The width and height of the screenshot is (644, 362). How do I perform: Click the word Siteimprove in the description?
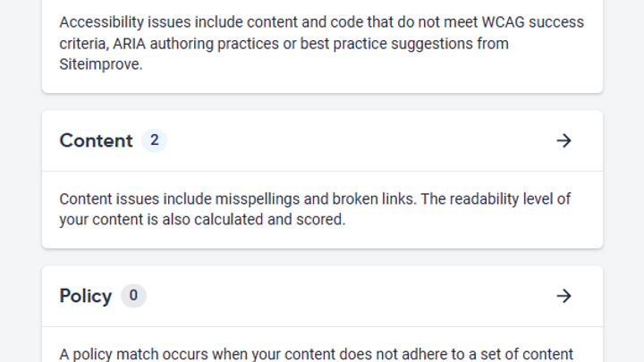(x=100, y=65)
